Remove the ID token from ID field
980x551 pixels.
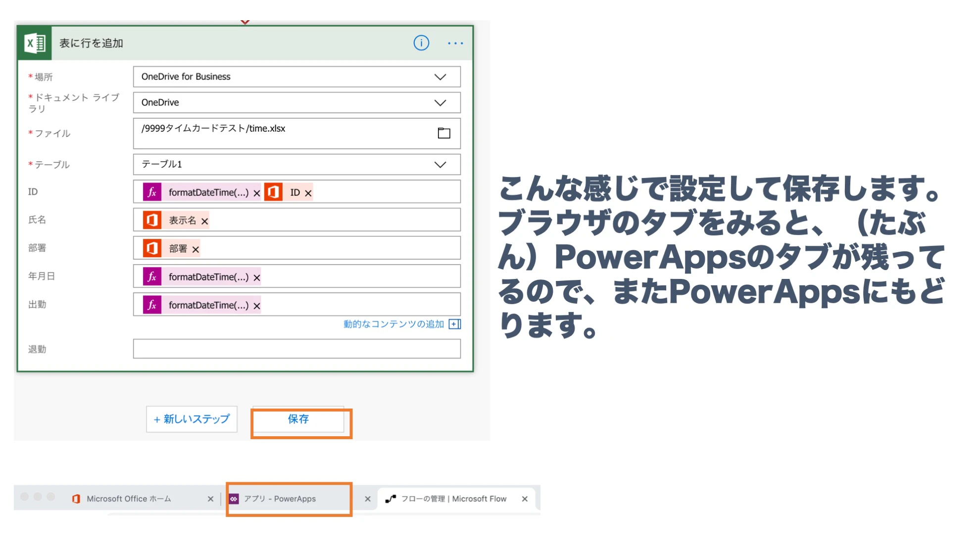pyautogui.click(x=308, y=193)
